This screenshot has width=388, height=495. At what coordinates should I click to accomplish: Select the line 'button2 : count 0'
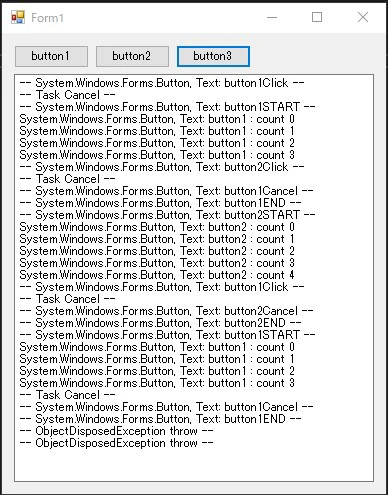(157, 227)
